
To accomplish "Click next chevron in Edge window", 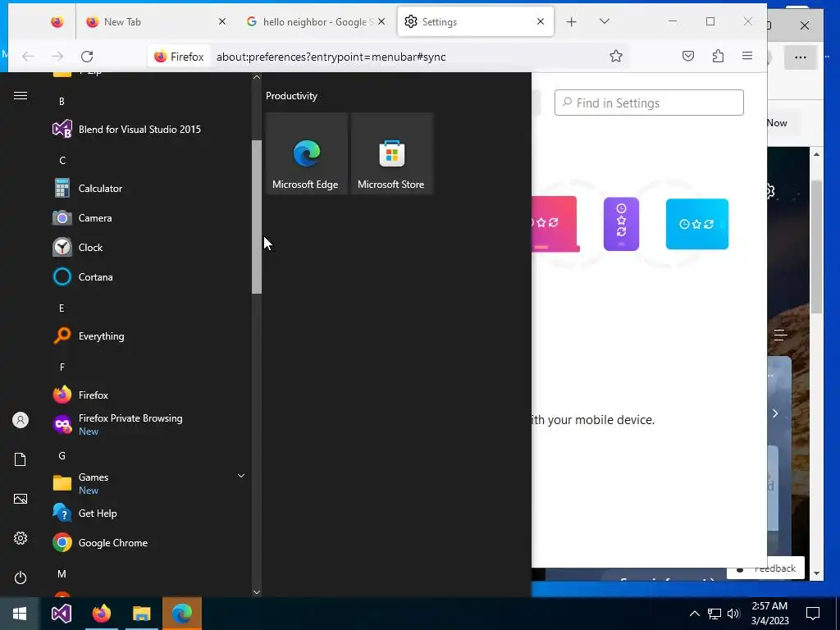I will [x=775, y=413].
